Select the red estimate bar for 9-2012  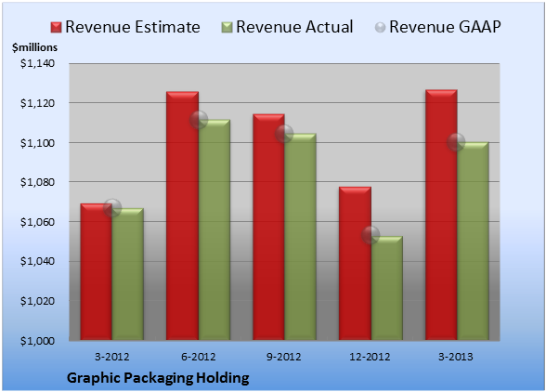click(x=268, y=227)
